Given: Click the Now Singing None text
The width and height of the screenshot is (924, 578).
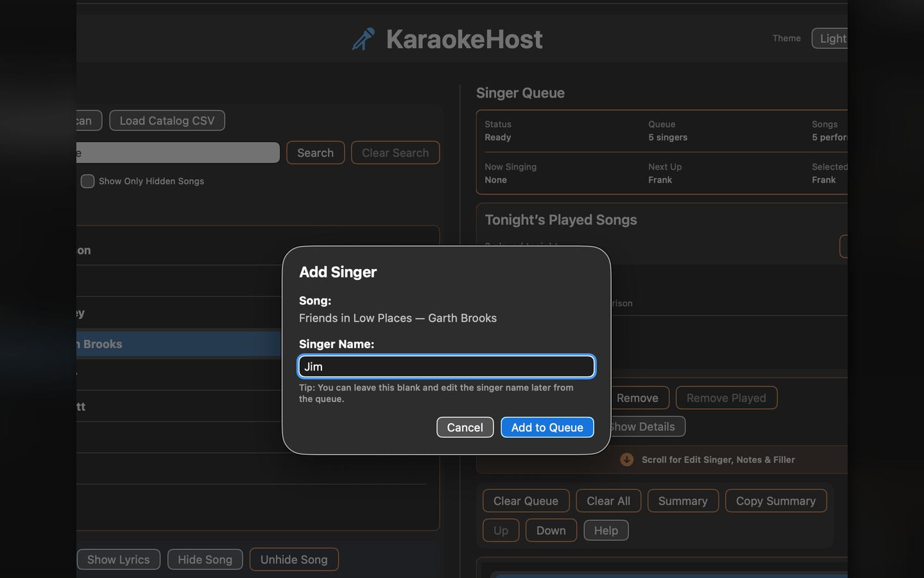Looking at the screenshot, I should 511,173.
